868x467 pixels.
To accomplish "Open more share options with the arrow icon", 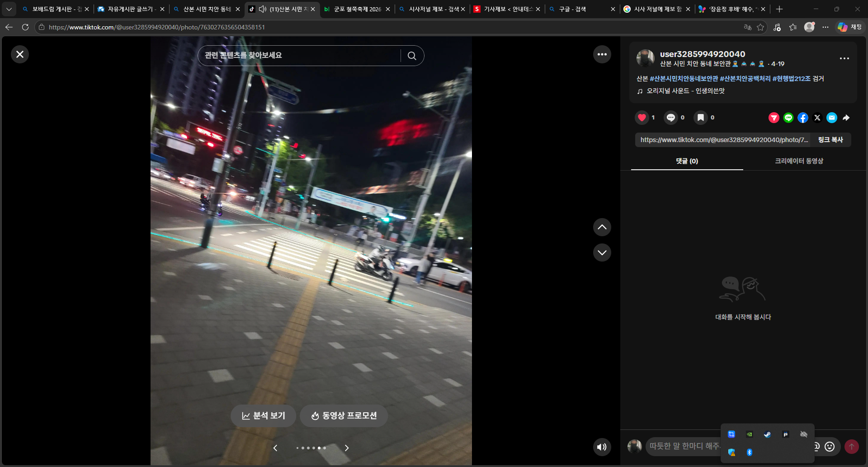I will click(846, 118).
